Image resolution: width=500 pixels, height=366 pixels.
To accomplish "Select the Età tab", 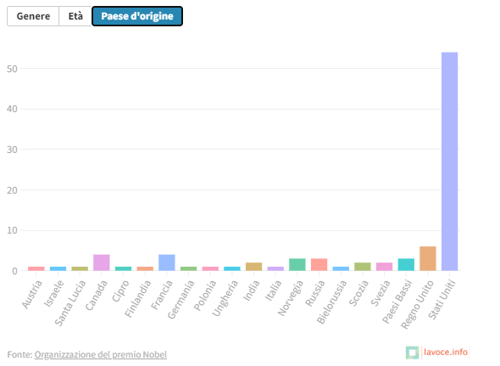I will pyautogui.click(x=75, y=16).
